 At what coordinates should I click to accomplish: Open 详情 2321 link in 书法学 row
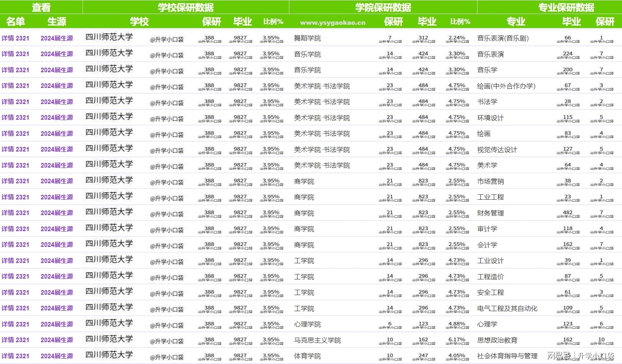[15, 102]
